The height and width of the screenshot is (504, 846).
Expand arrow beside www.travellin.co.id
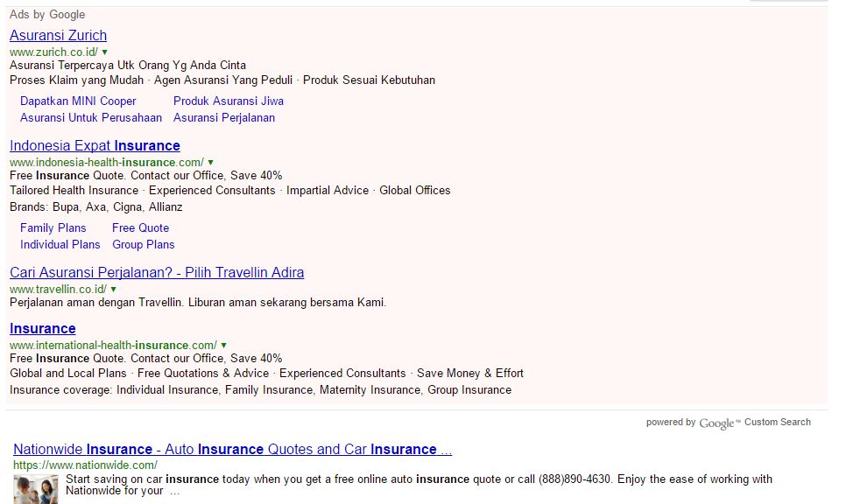pos(113,290)
